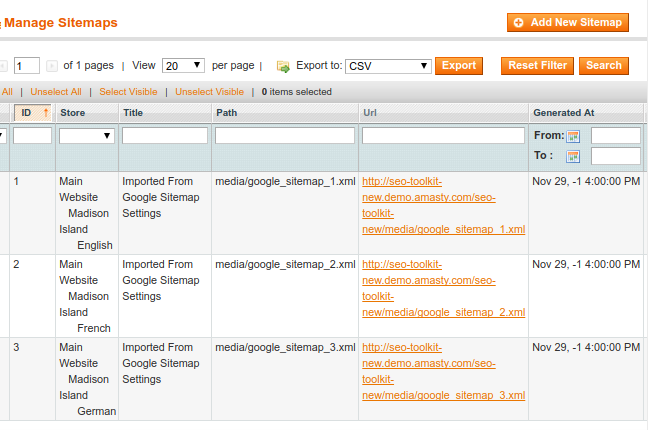Open the From date calendar picker
The width and height of the screenshot is (650, 430).
tap(573, 136)
